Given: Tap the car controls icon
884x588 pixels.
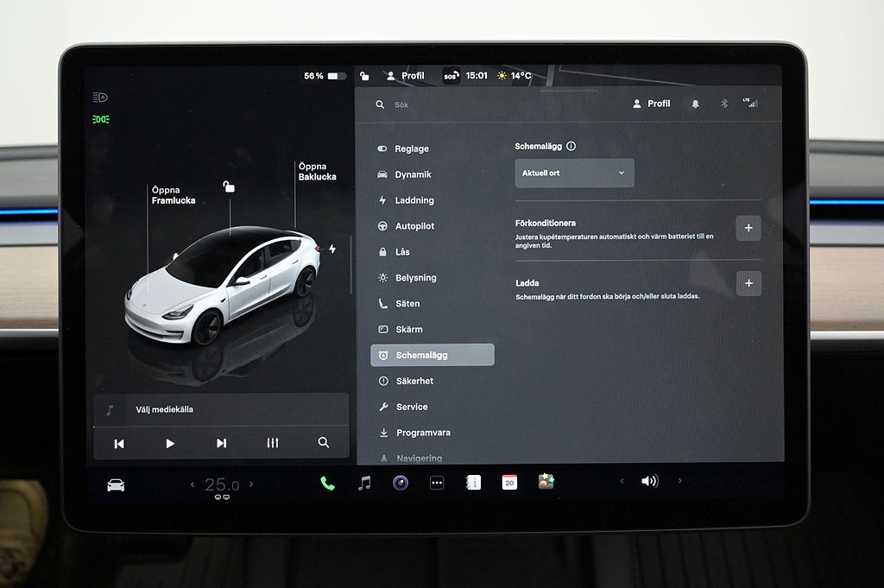Looking at the screenshot, I should pyautogui.click(x=116, y=485).
